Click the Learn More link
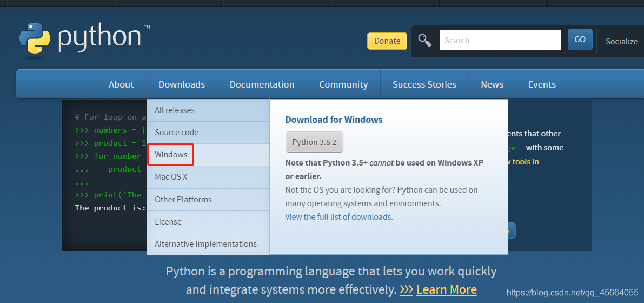 click(447, 290)
